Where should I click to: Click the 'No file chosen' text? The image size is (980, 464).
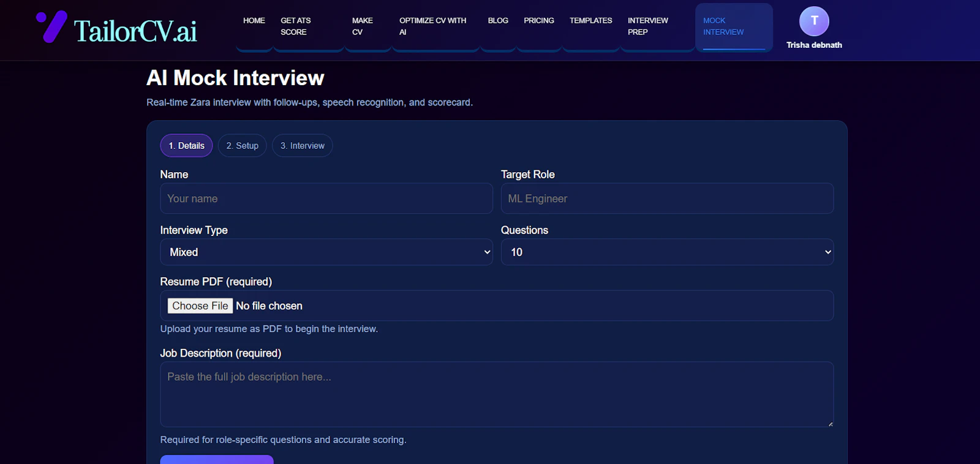(269, 306)
